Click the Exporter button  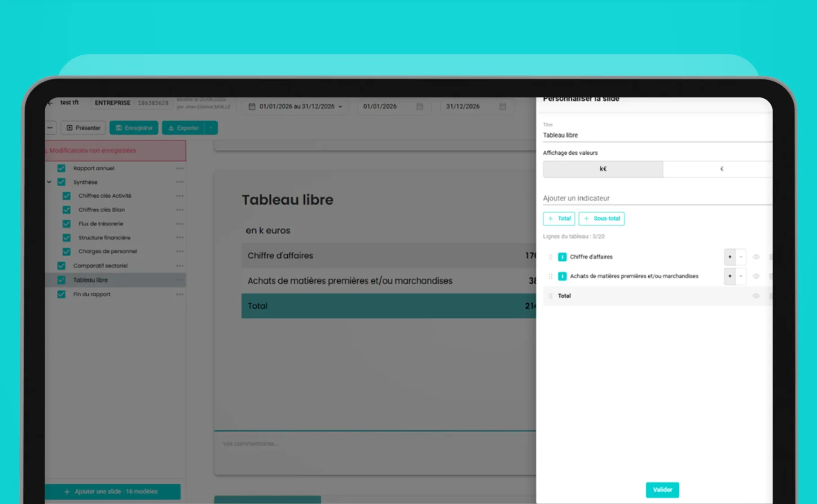coord(183,128)
